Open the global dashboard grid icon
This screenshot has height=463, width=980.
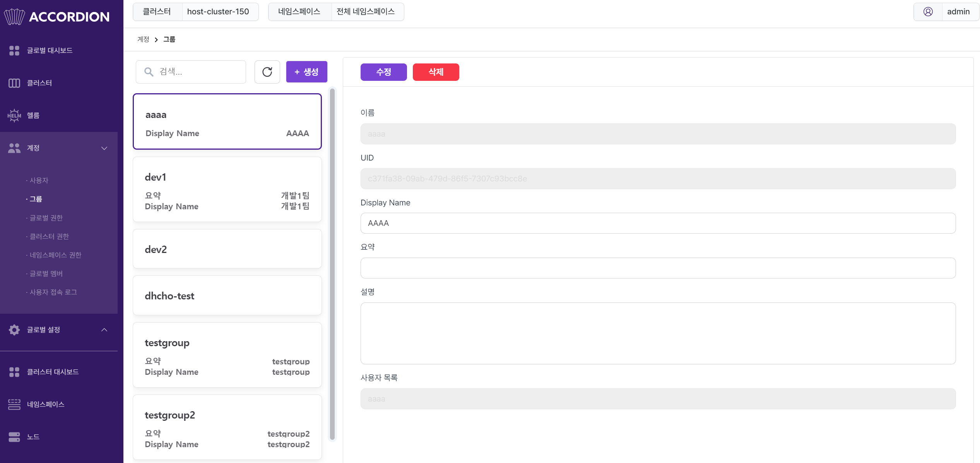tap(14, 51)
